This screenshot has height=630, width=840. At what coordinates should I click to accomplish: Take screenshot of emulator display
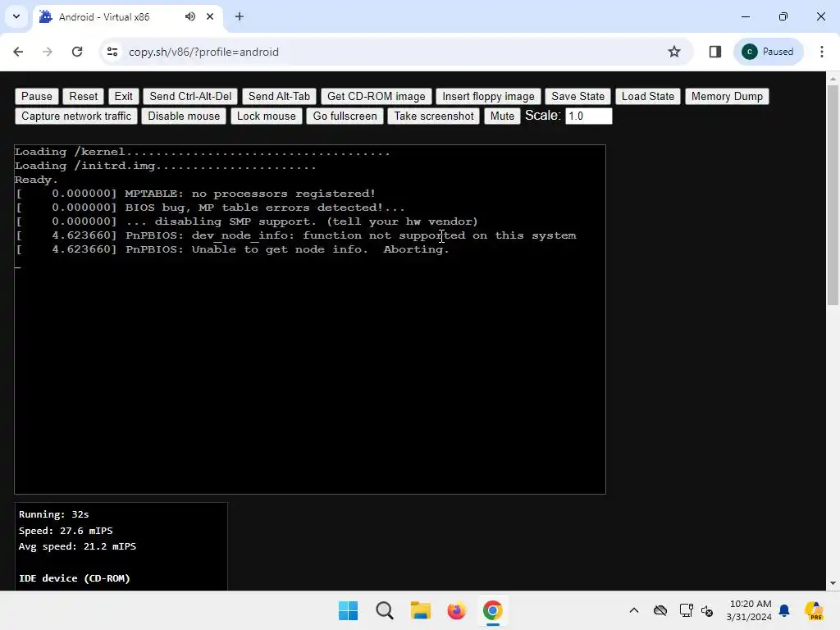tap(434, 116)
